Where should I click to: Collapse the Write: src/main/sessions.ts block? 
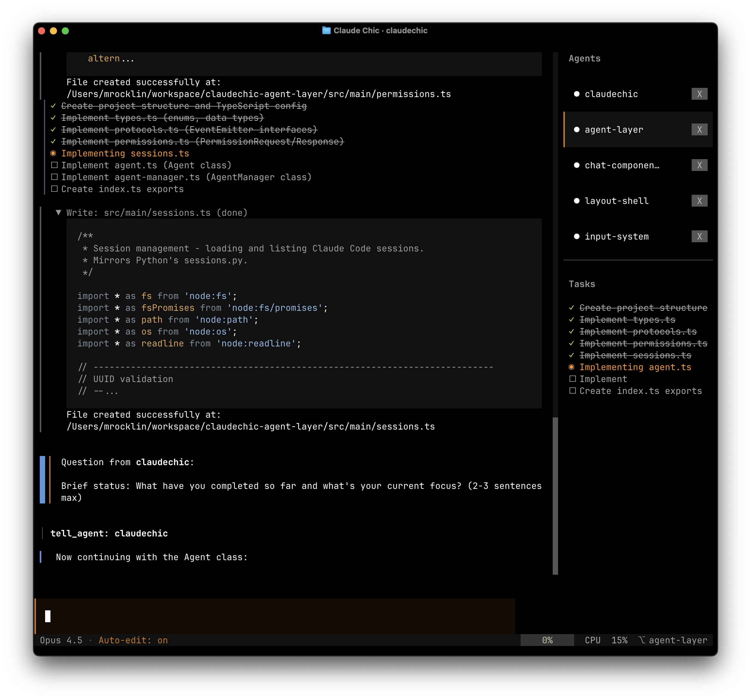click(x=58, y=213)
